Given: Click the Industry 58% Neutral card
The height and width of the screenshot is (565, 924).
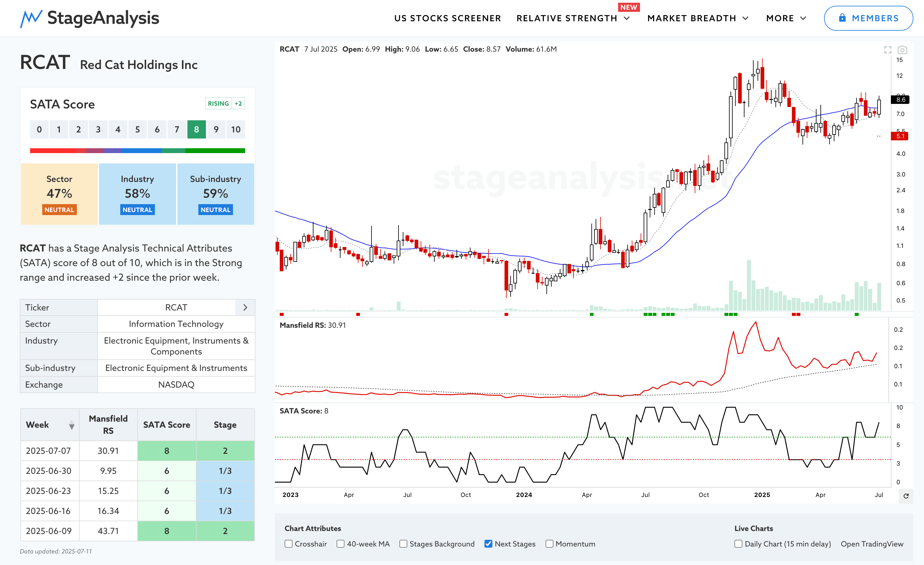Looking at the screenshot, I should (137, 194).
